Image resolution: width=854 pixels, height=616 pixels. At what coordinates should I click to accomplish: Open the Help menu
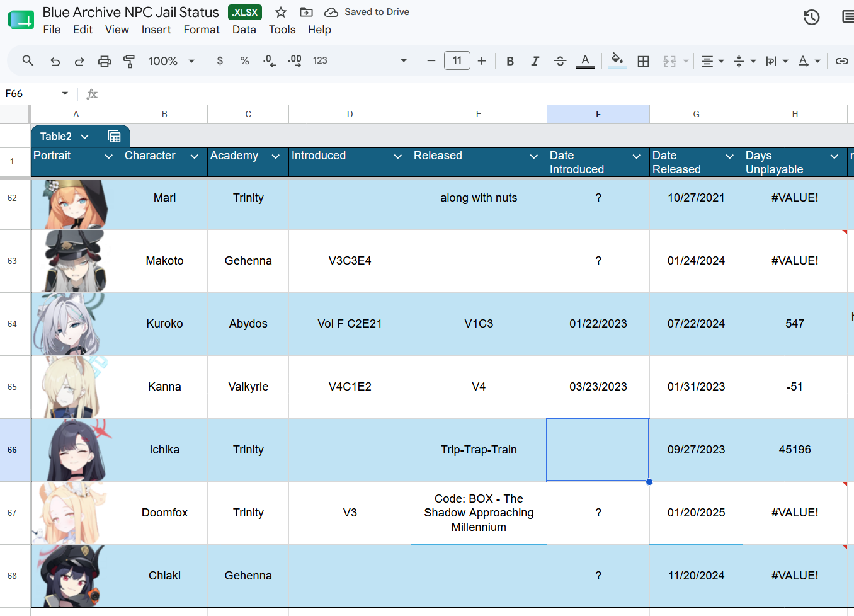[x=319, y=30]
